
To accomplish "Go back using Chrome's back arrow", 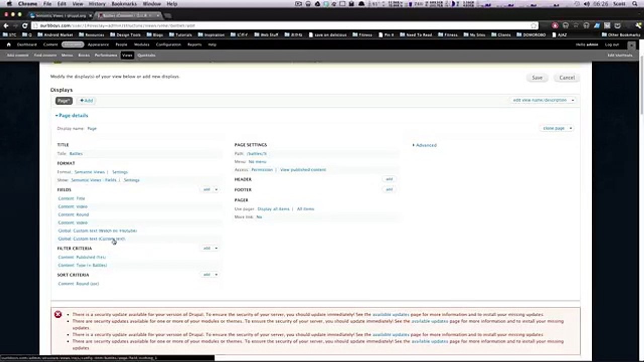I will (x=6, y=25).
